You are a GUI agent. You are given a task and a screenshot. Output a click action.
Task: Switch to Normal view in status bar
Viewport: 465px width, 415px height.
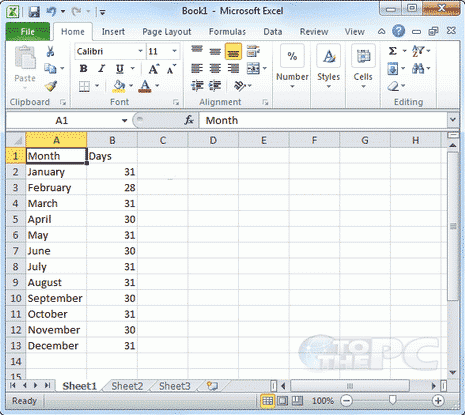pyautogui.click(x=267, y=401)
